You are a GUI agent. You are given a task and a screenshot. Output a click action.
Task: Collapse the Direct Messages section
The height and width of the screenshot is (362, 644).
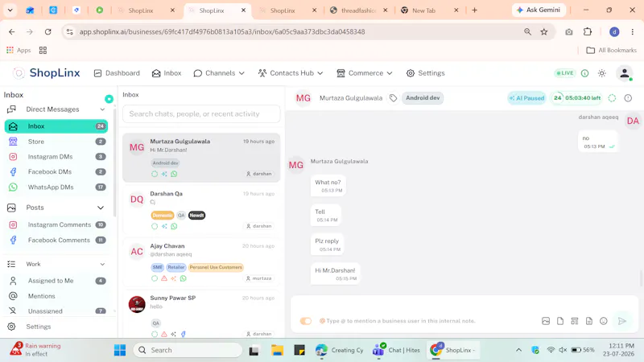point(102,109)
